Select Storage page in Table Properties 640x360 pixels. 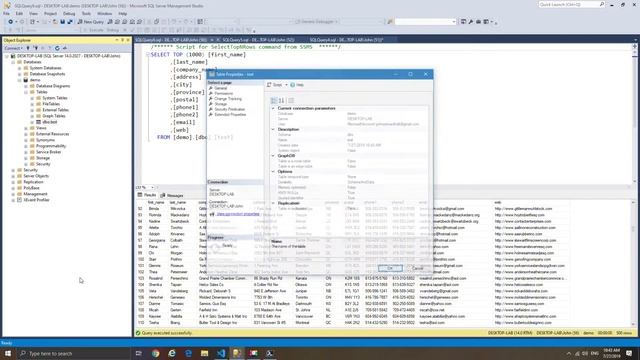[220, 104]
